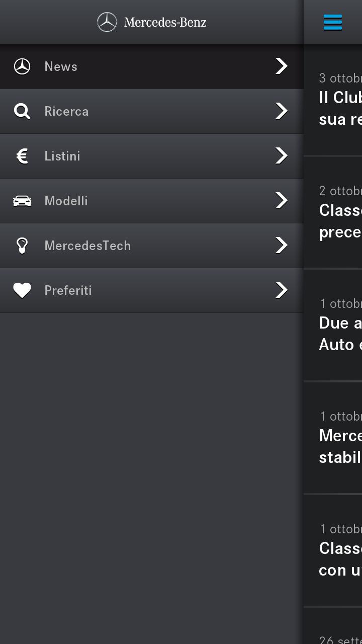Open Modelli via its chevron arrow
The height and width of the screenshot is (644, 362).
pos(281,200)
